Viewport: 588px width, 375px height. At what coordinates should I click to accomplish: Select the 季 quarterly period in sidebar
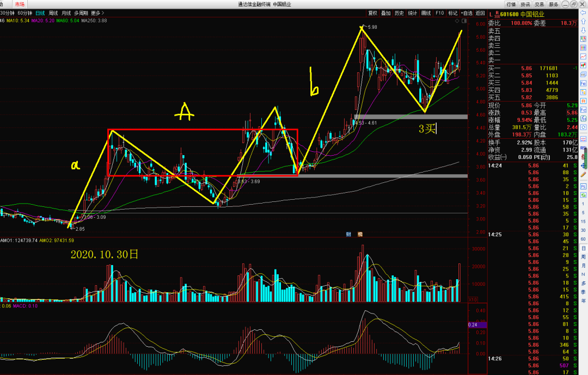click(584, 292)
